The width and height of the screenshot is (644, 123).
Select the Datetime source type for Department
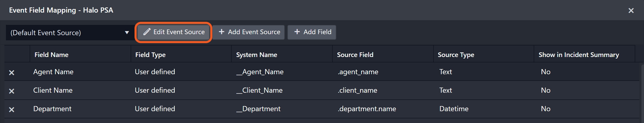pos(454,109)
